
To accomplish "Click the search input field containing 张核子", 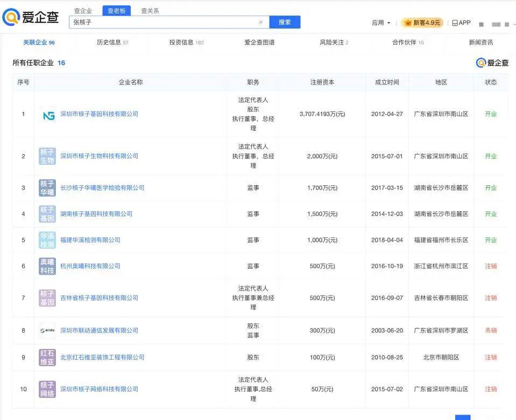I will (x=161, y=23).
